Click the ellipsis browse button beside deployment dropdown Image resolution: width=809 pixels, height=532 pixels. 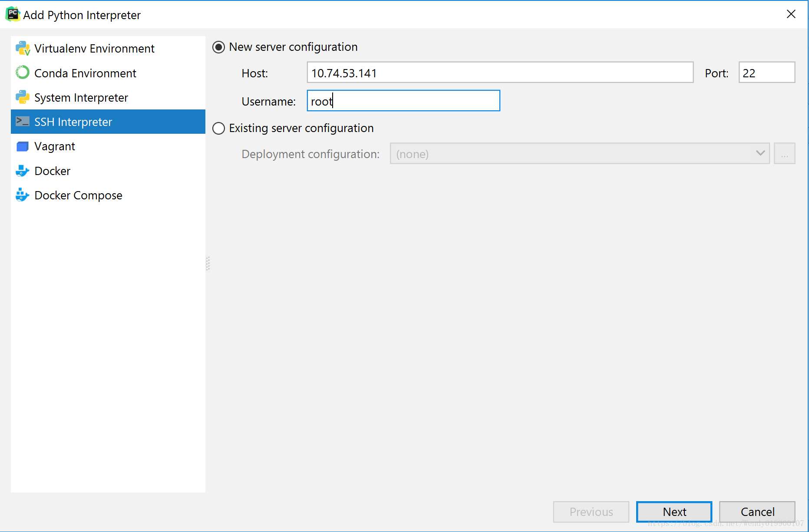(x=784, y=154)
